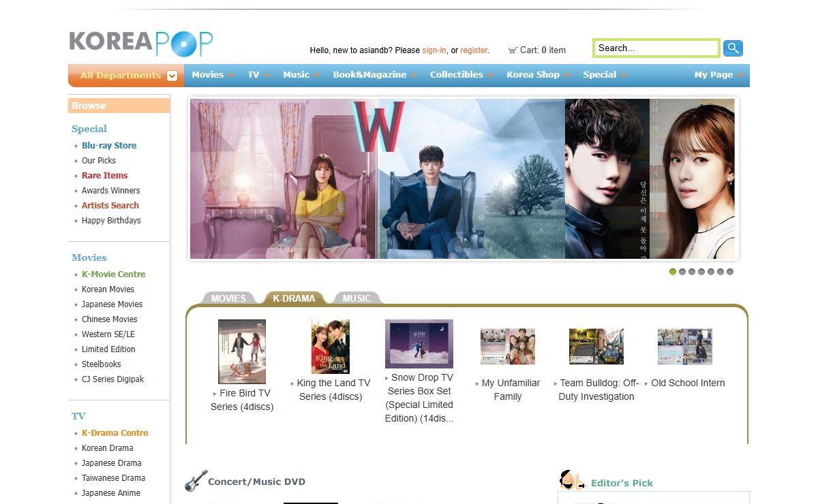The height and width of the screenshot is (504, 818).
Task: Open the Rare Items link
Action: tap(105, 176)
